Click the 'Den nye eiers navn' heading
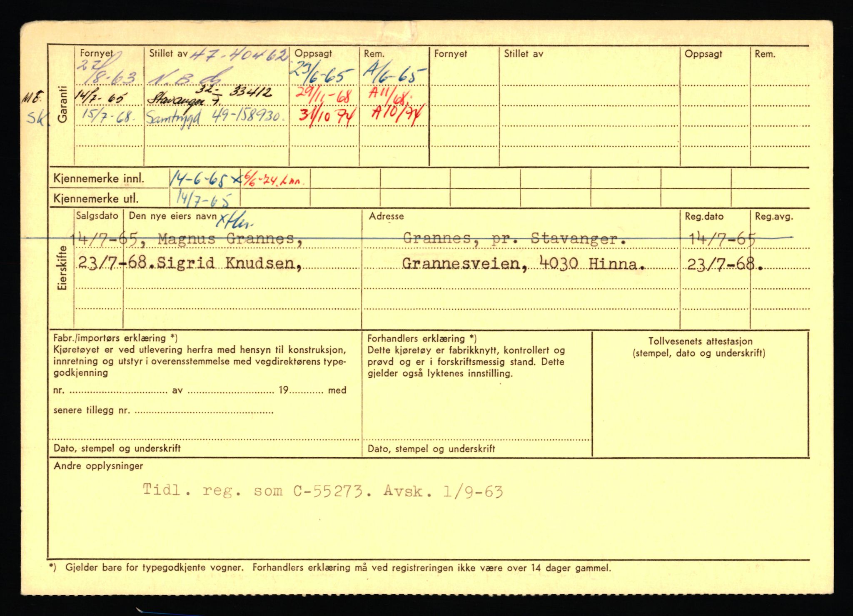The width and height of the screenshot is (853, 616). click(x=173, y=216)
